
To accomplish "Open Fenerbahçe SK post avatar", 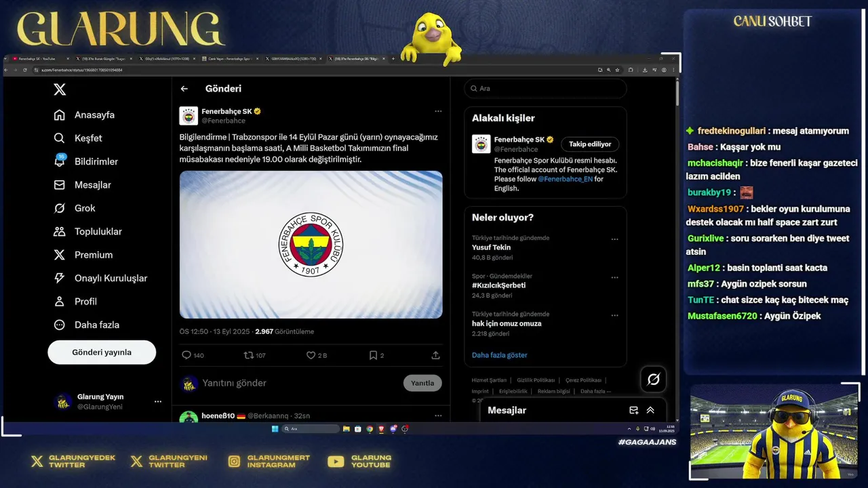I will click(189, 116).
